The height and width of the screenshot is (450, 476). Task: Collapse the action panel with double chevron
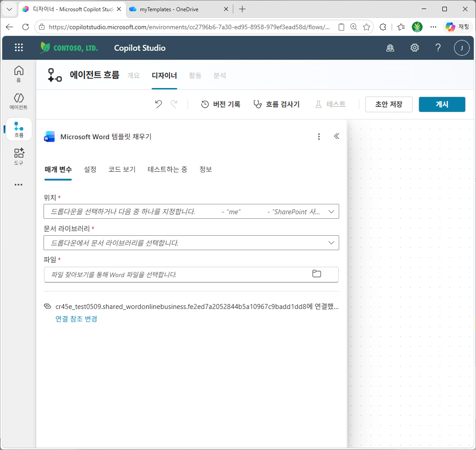[336, 136]
